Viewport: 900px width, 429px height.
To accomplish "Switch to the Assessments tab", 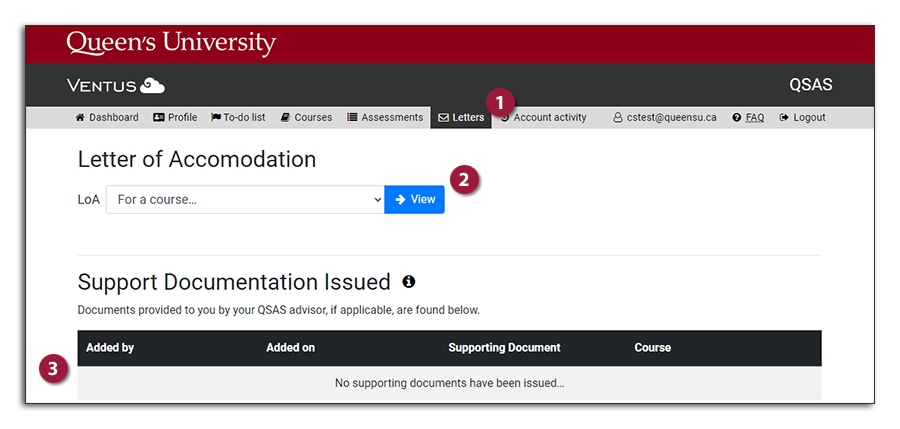I will pos(392,118).
